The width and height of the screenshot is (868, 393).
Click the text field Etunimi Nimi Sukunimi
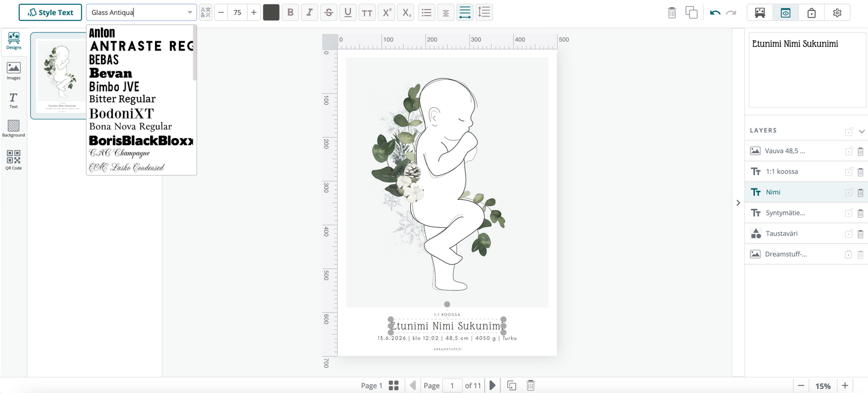(806, 70)
